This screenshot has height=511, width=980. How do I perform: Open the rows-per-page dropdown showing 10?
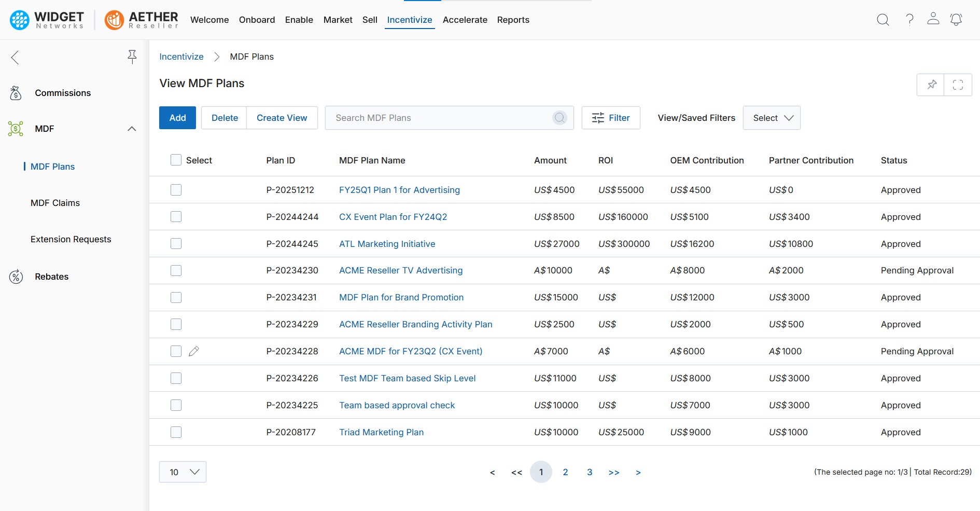click(183, 472)
